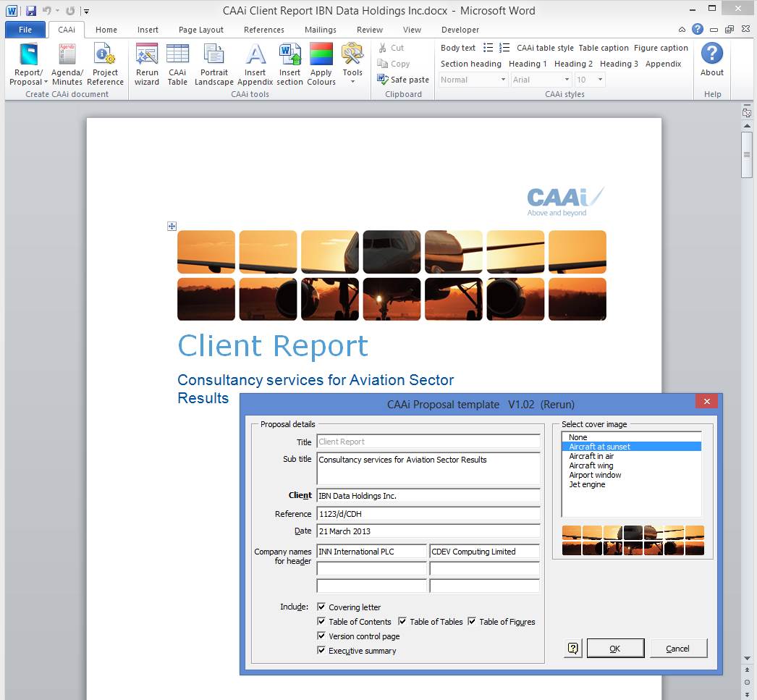The image size is (757, 700).
Task: Create Agenda/Minutes document
Action: [x=67, y=64]
